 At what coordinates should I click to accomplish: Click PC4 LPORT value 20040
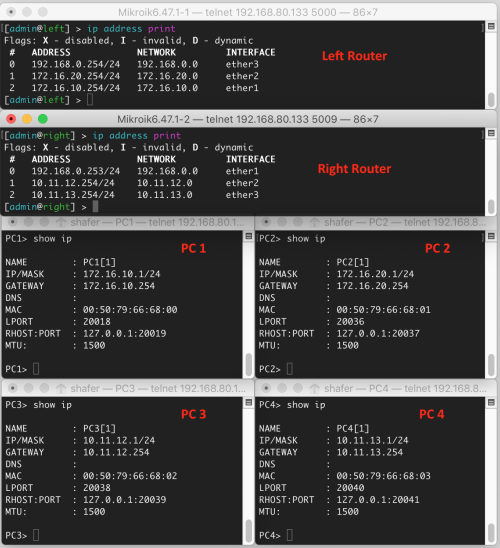pos(350,488)
